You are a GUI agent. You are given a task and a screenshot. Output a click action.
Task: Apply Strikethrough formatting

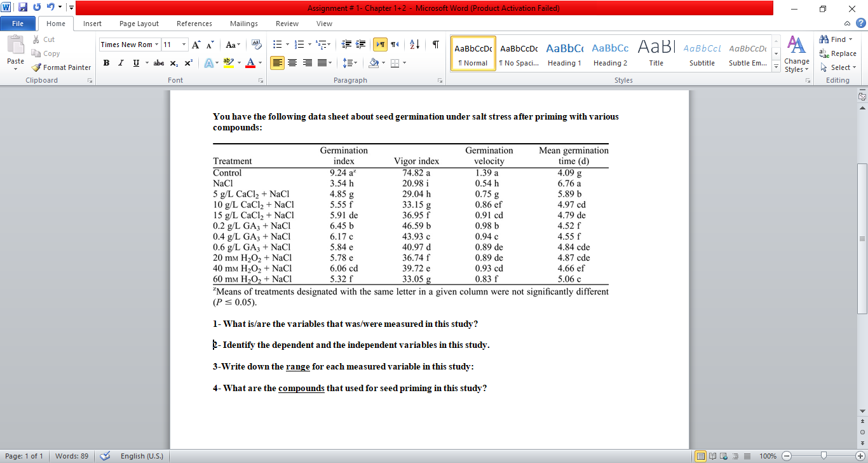coord(158,62)
